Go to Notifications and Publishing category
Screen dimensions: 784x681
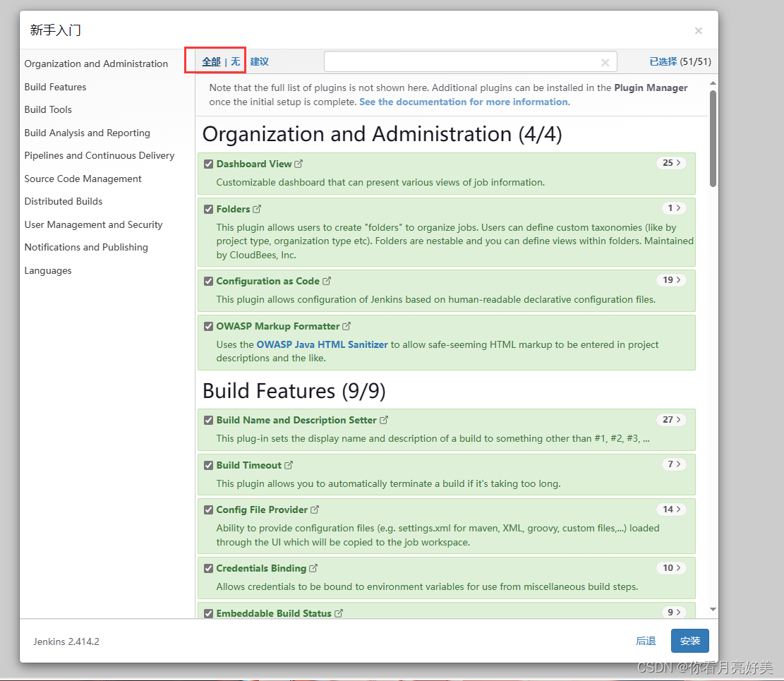coord(86,247)
